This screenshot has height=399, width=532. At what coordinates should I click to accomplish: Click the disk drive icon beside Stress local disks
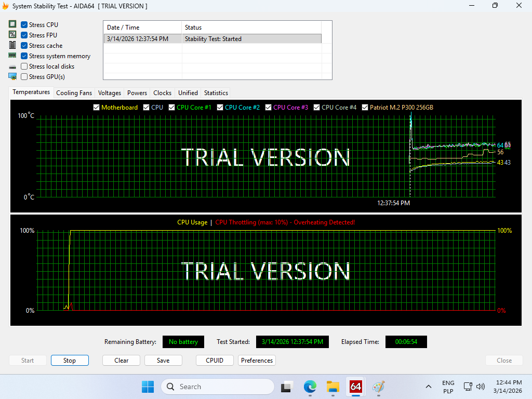[12, 67]
